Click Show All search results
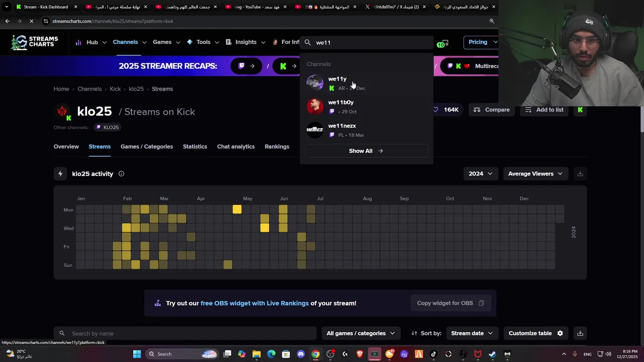 pyautogui.click(x=366, y=151)
